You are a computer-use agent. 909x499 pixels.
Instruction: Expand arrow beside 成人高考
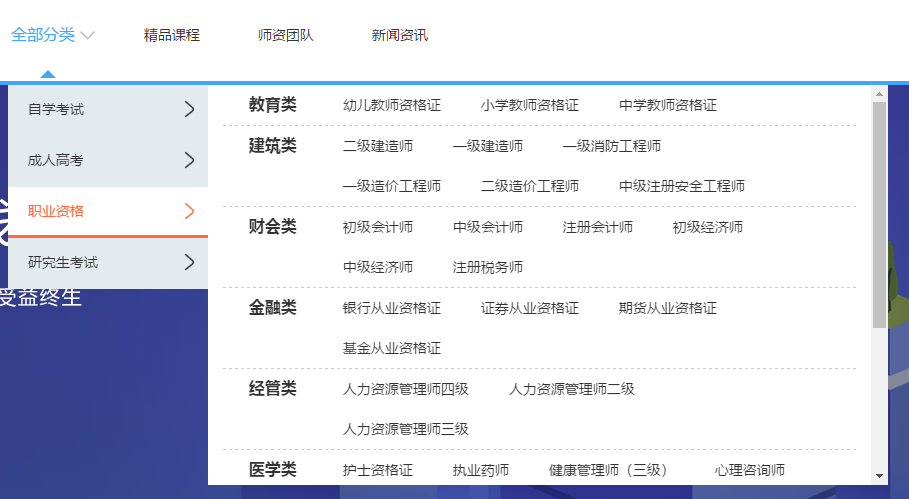(x=190, y=160)
